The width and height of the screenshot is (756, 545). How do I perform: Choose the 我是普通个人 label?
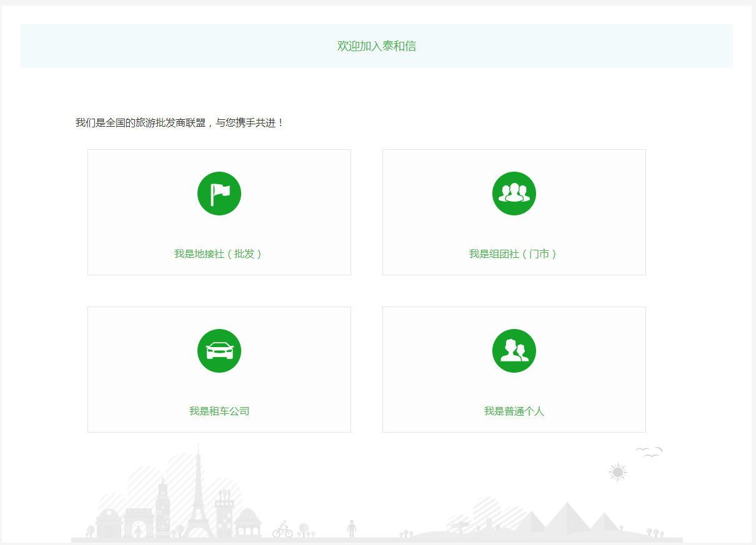pyautogui.click(x=514, y=411)
